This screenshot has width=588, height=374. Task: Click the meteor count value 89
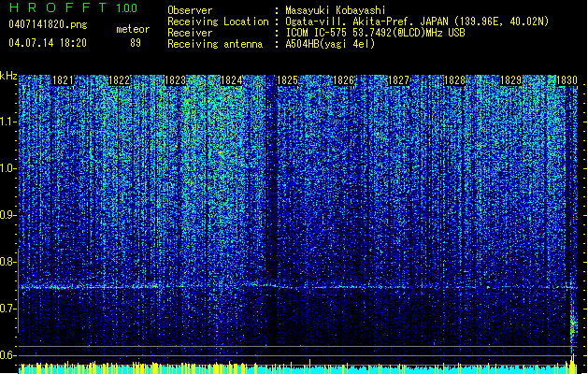point(136,43)
